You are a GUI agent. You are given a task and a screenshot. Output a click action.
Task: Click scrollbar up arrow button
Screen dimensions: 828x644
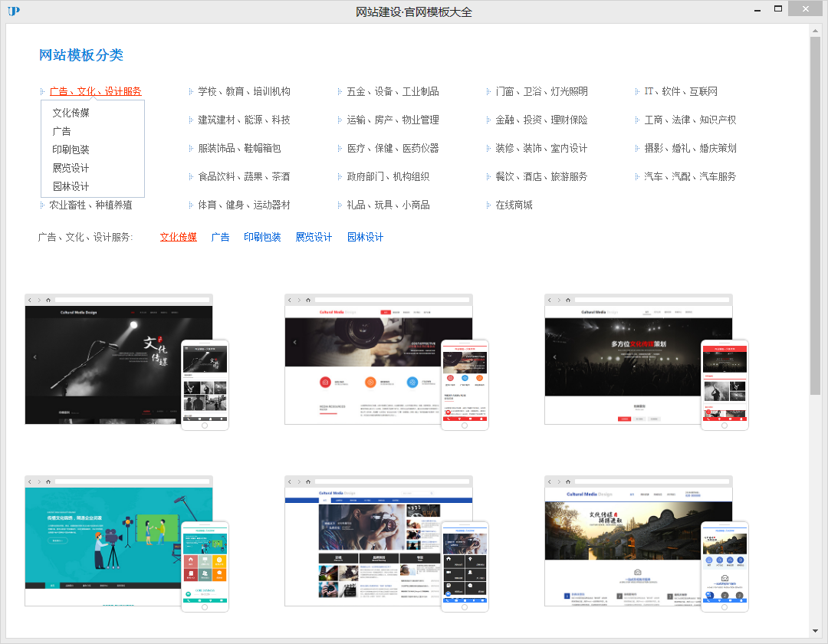pos(815,30)
